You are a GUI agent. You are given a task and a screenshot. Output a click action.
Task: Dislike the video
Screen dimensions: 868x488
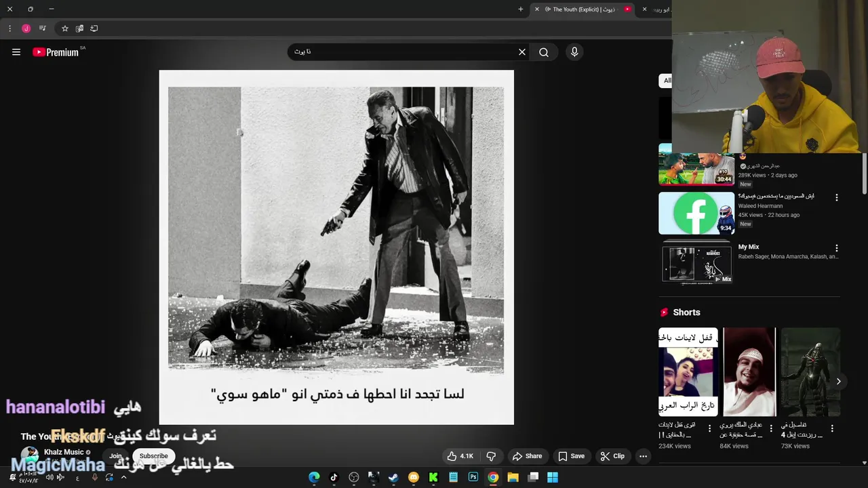(x=491, y=456)
